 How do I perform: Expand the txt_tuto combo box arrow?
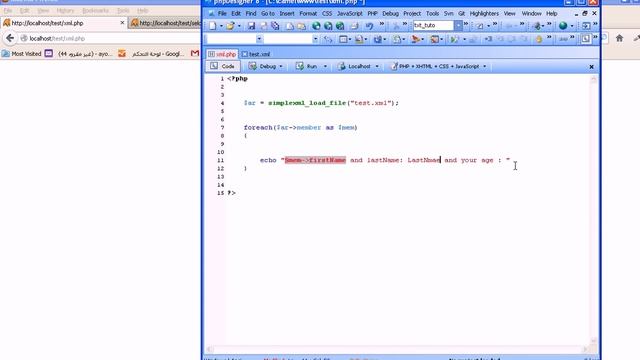pos(458,26)
